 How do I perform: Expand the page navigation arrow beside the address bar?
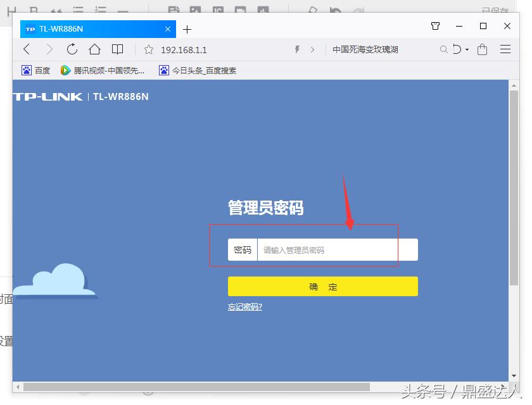310,49
